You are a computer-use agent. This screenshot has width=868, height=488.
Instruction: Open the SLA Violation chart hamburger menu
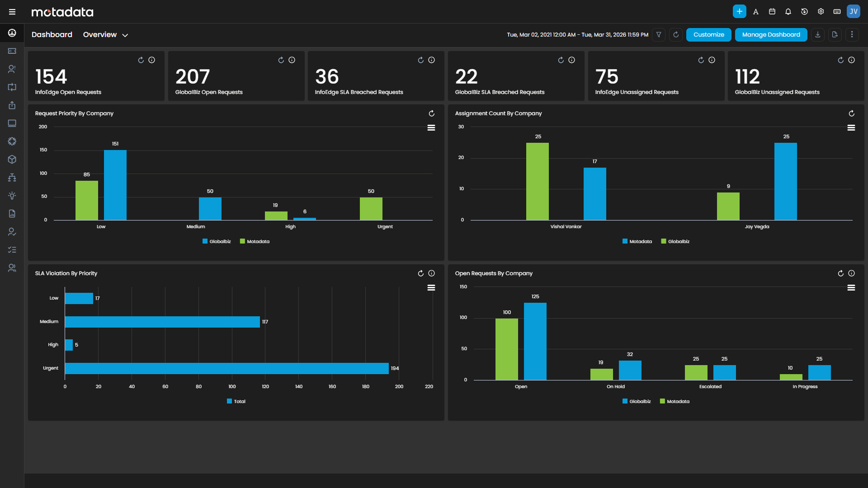(x=431, y=287)
